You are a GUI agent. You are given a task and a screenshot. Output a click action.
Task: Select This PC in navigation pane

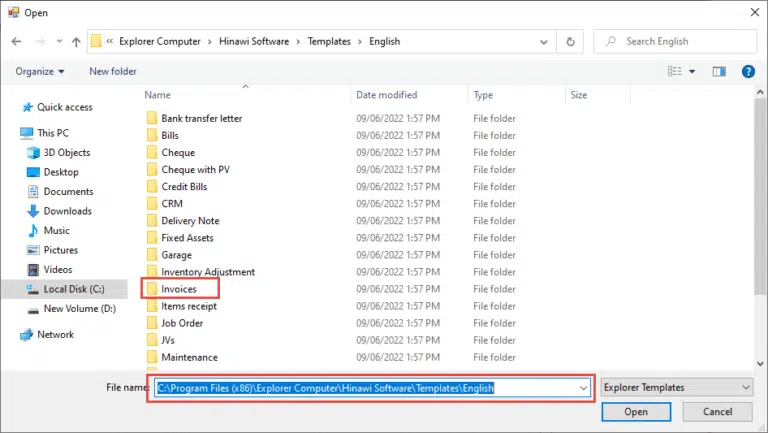45,133
